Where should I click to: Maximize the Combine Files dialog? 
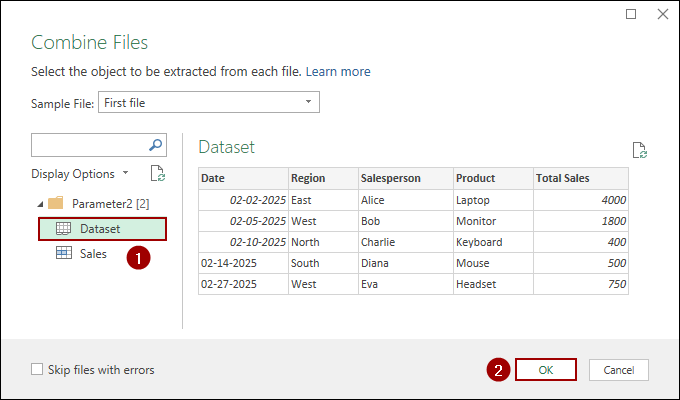[631, 14]
